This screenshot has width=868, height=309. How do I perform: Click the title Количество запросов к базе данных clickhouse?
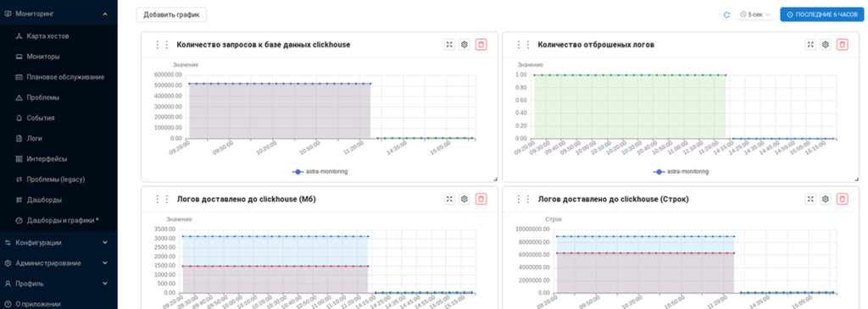[263, 45]
